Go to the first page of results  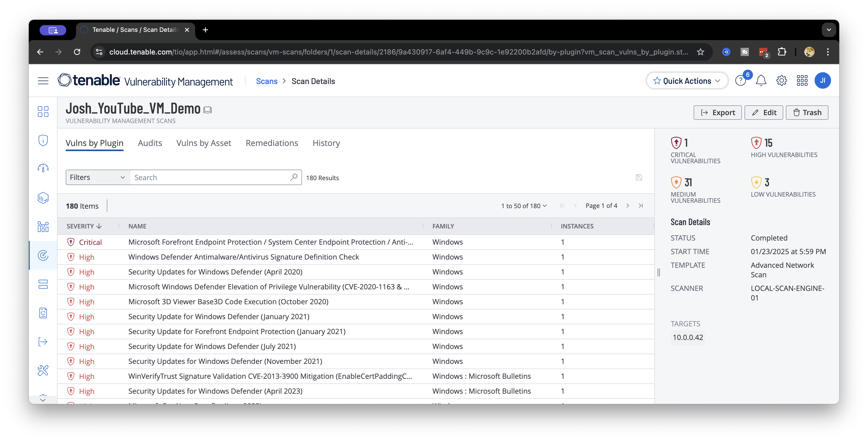click(562, 206)
